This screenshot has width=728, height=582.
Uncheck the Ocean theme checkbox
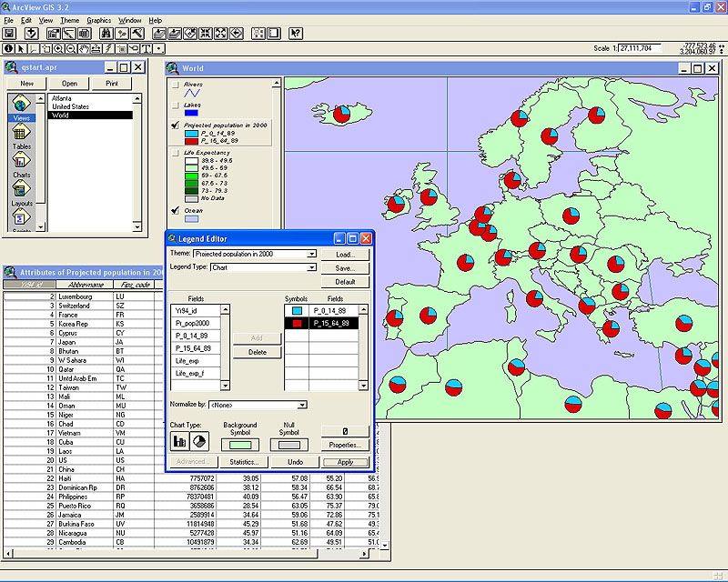click(175, 210)
